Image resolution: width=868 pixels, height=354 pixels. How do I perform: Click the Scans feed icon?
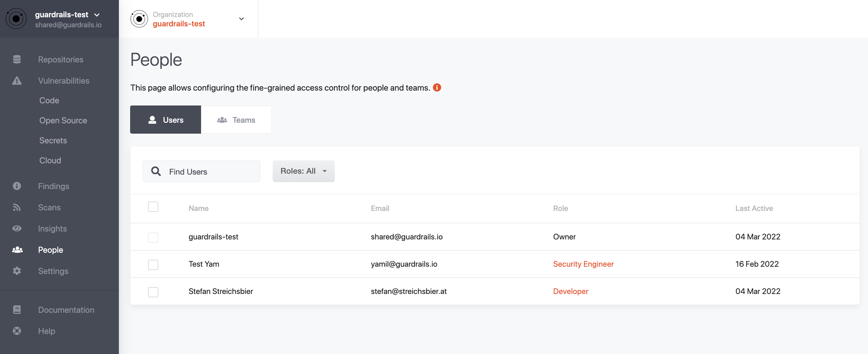[17, 207]
